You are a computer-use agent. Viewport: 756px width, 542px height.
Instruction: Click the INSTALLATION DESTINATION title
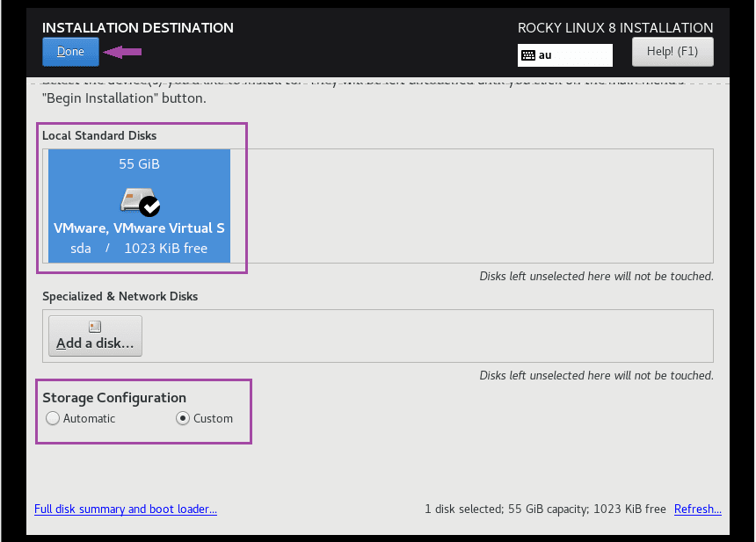[x=137, y=28]
